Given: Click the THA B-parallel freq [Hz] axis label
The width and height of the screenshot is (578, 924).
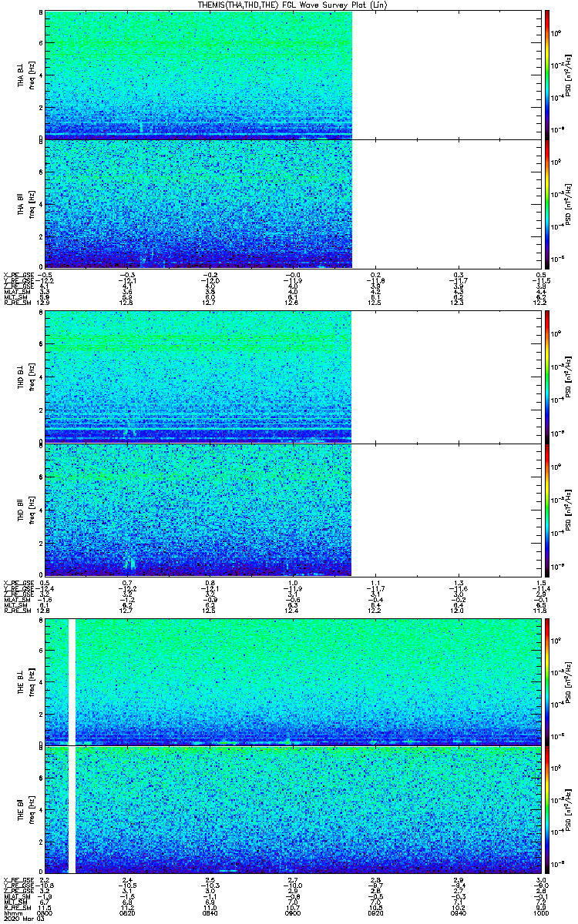Looking at the screenshot, I should click(x=32, y=203).
